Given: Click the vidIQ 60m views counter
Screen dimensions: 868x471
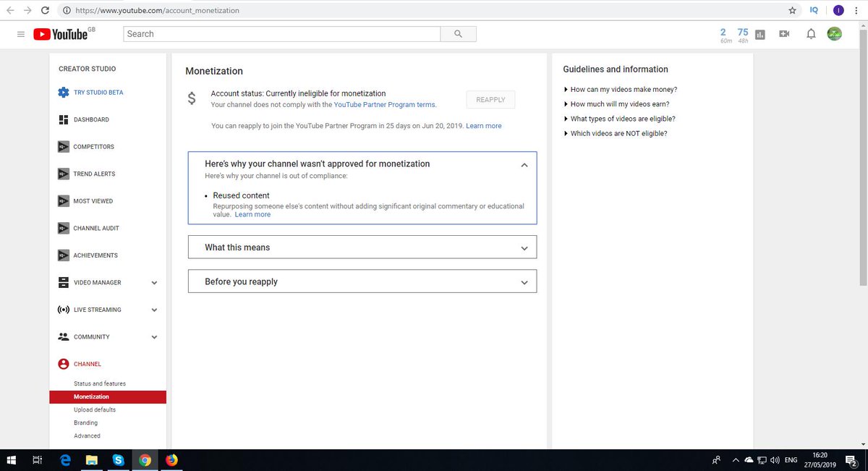Looking at the screenshot, I should 725,35.
